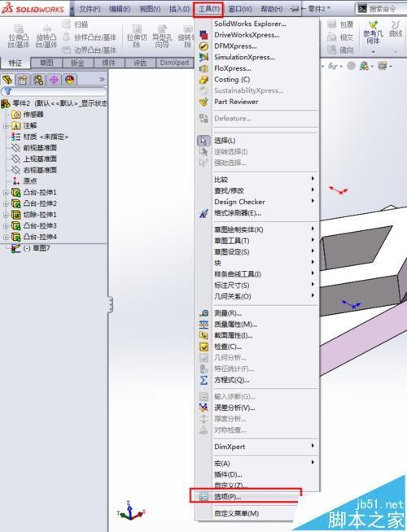Open the 编辑(E) menu
Image resolution: width=407 pixels, height=532 pixels.
(120, 9)
